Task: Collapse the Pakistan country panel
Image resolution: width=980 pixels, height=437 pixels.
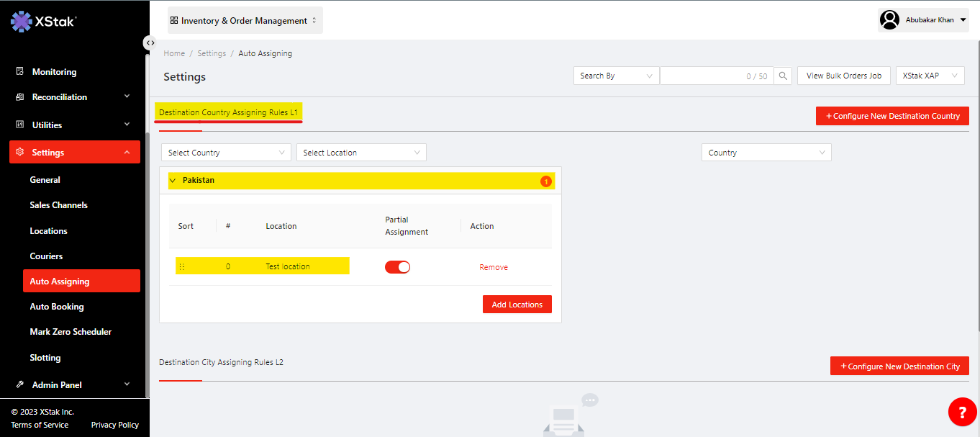Action: coord(173,181)
